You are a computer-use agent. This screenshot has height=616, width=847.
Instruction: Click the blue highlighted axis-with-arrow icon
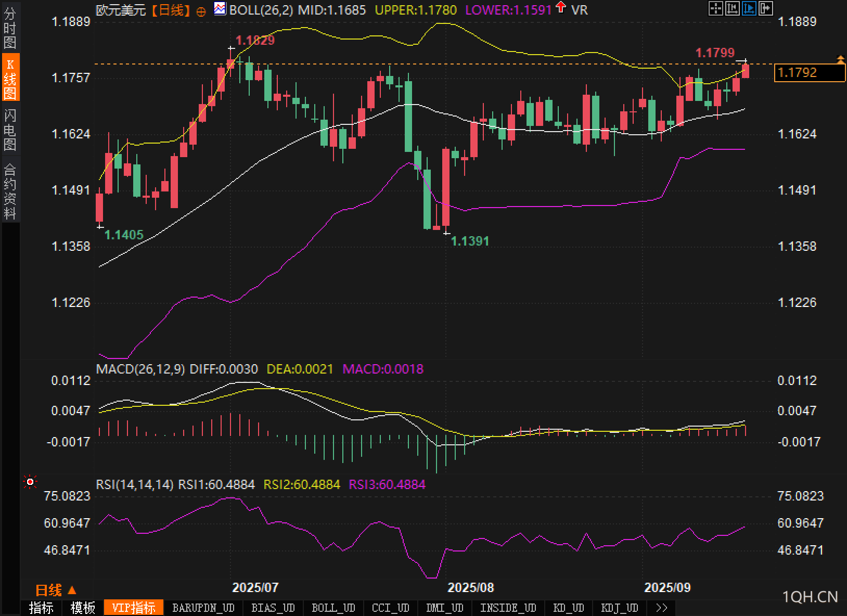click(x=749, y=8)
